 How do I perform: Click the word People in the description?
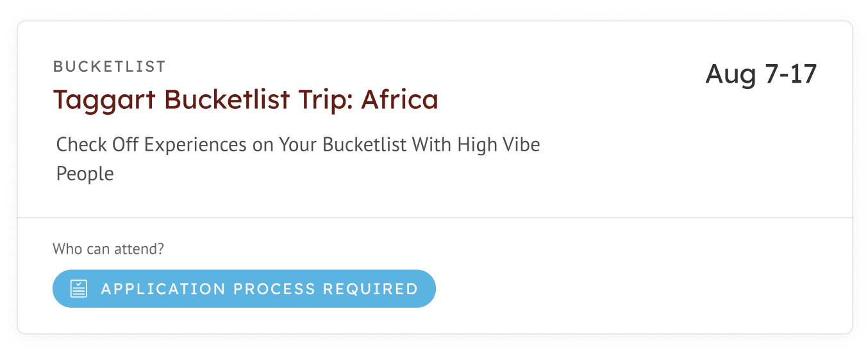click(x=85, y=174)
